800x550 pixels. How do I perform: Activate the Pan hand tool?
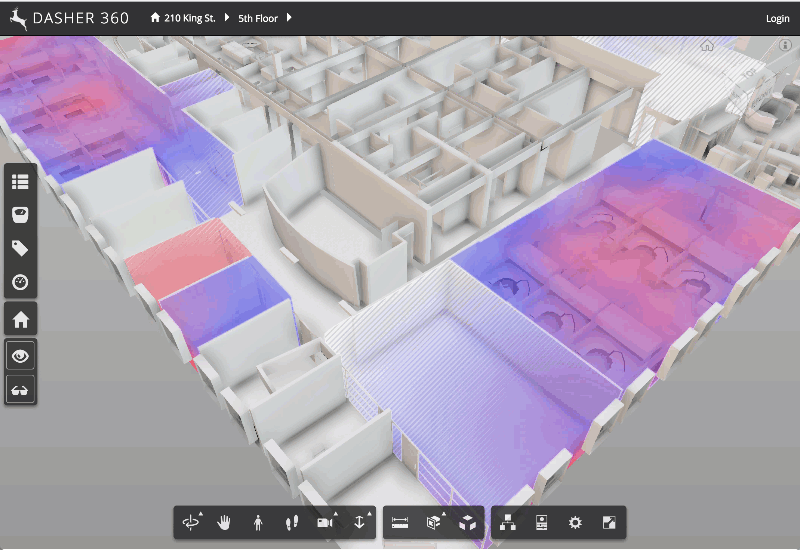(224, 523)
